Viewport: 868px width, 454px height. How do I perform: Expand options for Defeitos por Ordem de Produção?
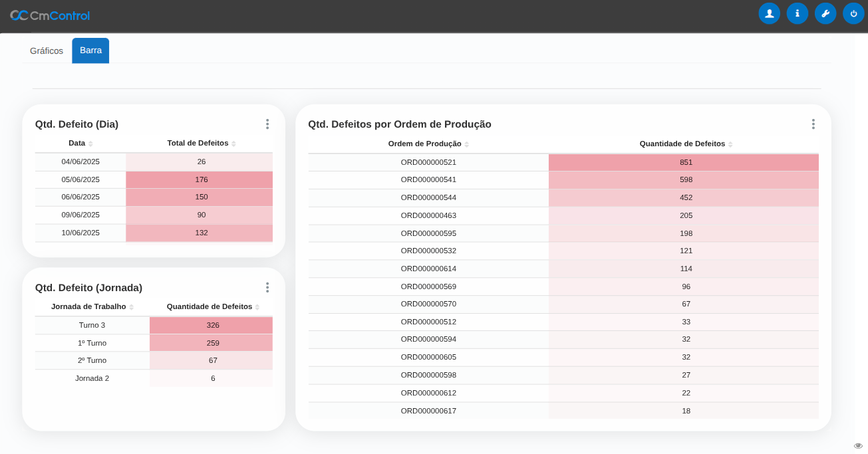(813, 124)
